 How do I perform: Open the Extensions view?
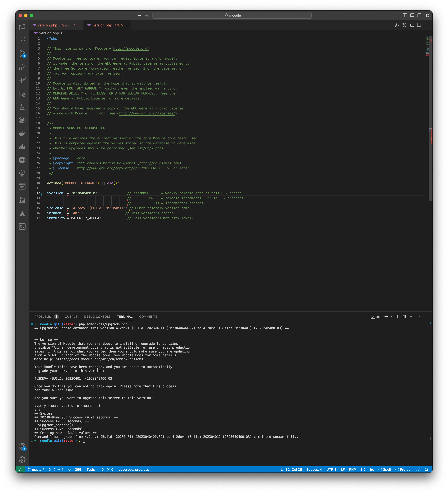(22, 80)
